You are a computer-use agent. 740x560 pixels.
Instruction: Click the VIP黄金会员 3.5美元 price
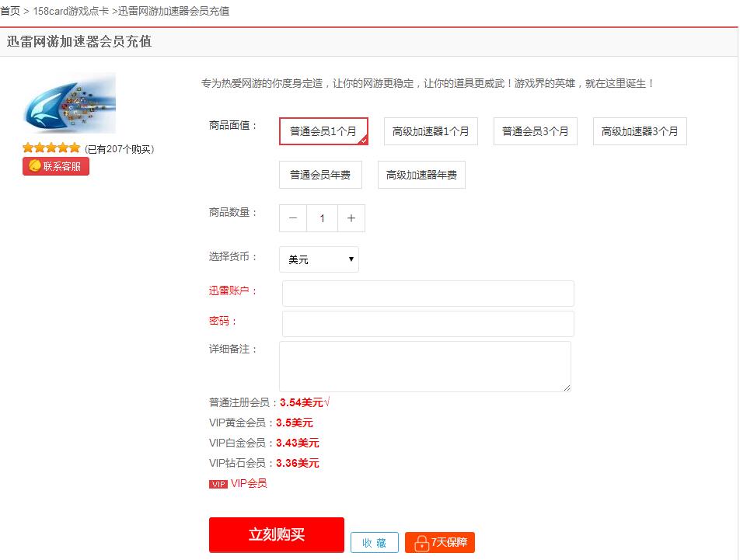pyautogui.click(x=295, y=423)
